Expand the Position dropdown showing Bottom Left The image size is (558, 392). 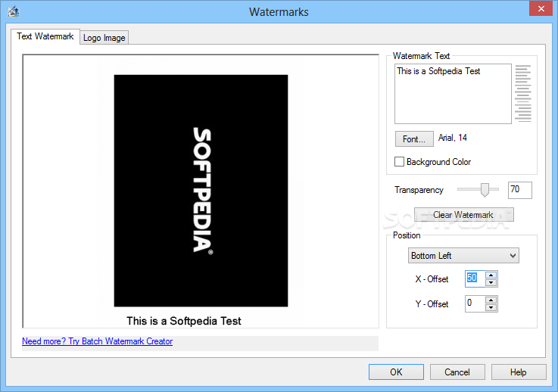(x=463, y=255)
